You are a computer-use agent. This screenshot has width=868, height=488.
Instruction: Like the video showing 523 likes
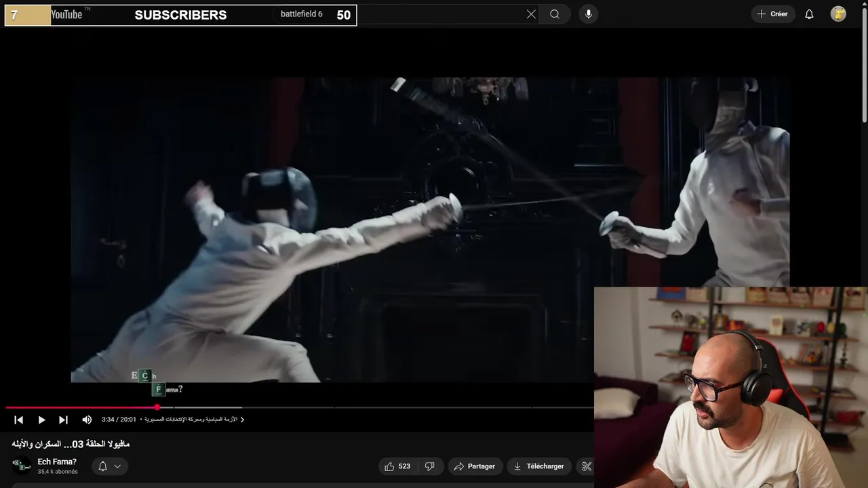point(397,466)
